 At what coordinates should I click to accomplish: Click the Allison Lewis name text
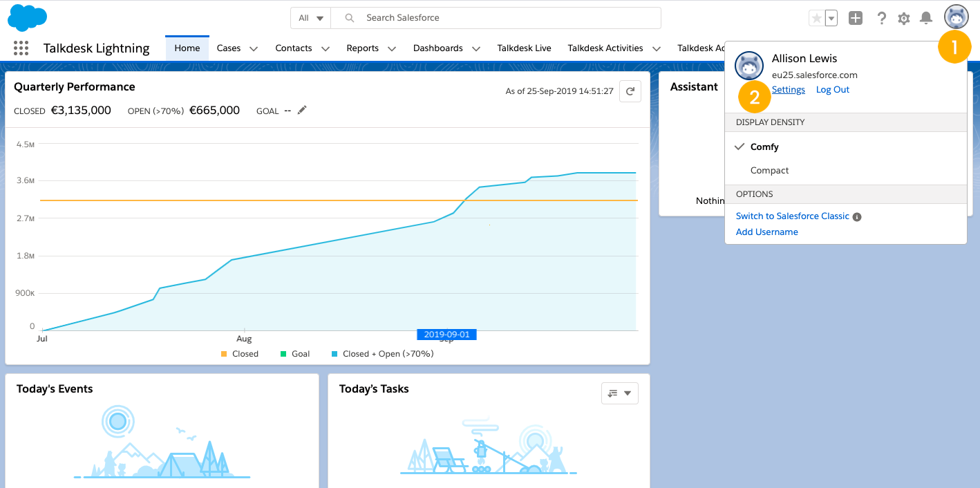click(x=804, y=59)
